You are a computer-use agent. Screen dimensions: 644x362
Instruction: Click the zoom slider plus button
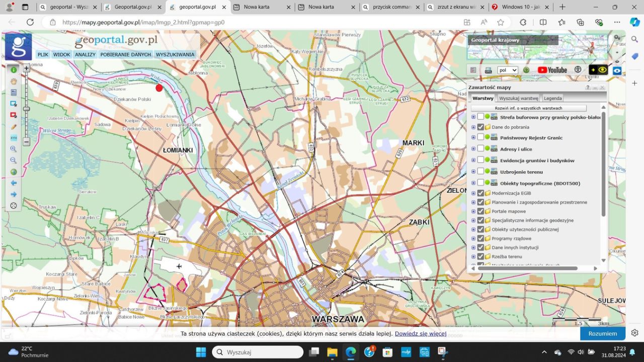click(27, 68)
